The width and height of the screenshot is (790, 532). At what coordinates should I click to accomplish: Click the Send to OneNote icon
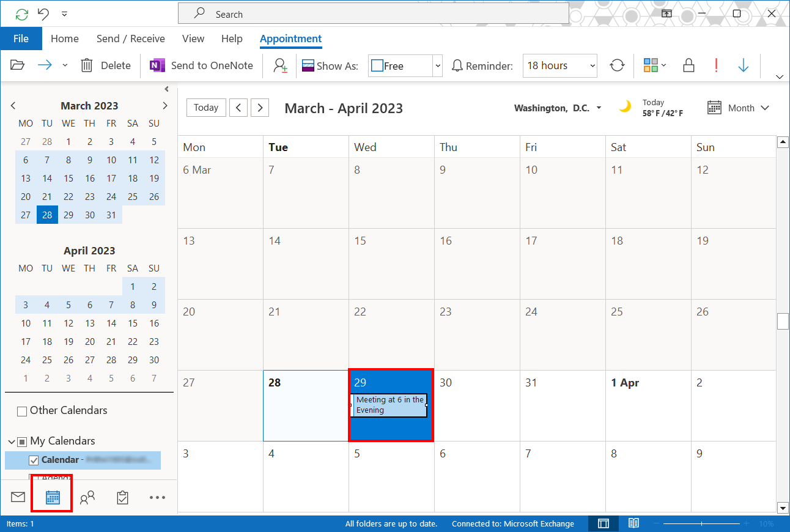coord(158,65)
